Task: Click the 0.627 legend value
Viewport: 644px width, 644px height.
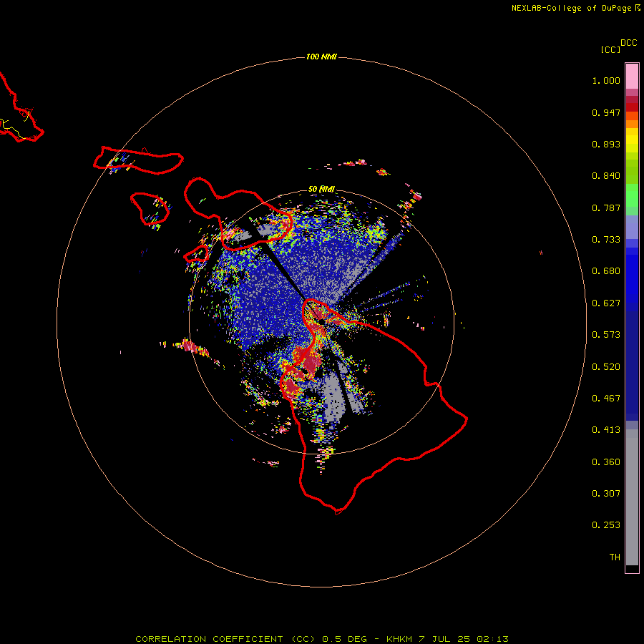Action: click(x=606, y=303)
